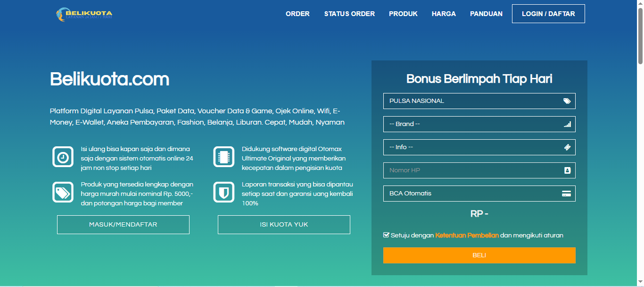Click the price tags icon beside product info
The width and height of the screenshot is (644, 287).
click(x=63, y=193)
